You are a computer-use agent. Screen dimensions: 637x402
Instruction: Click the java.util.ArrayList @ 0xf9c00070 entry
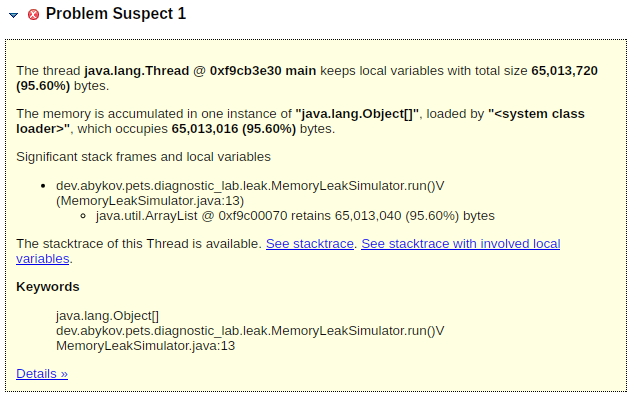pos(294,215)
